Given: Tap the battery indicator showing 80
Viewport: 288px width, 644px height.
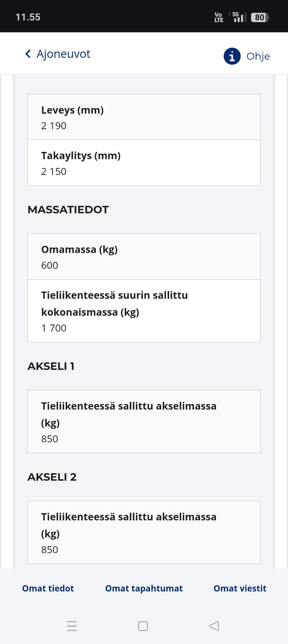Looking at the screenshot, I should click(x=259, y=17).
